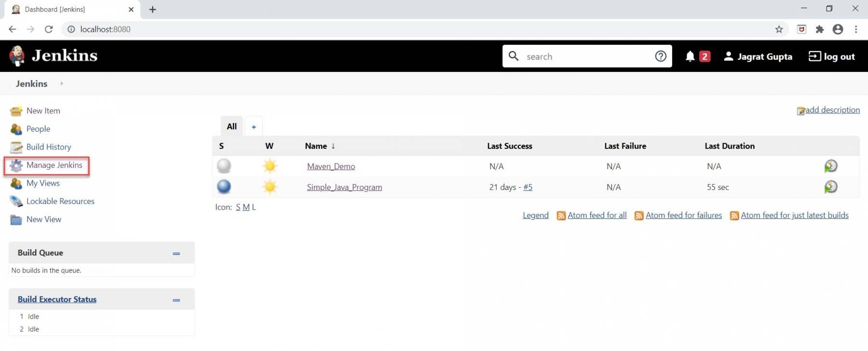Open Manage Jenkins from sidebar

pos(54,165)
